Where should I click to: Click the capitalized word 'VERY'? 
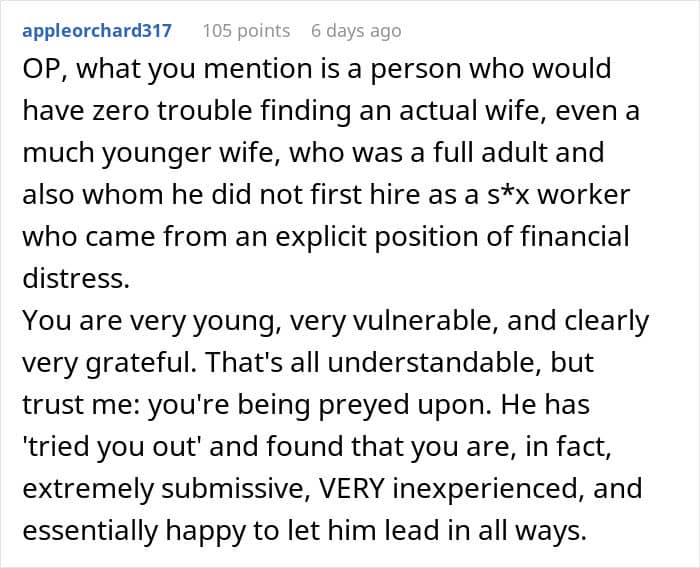(x=351, y=488)
